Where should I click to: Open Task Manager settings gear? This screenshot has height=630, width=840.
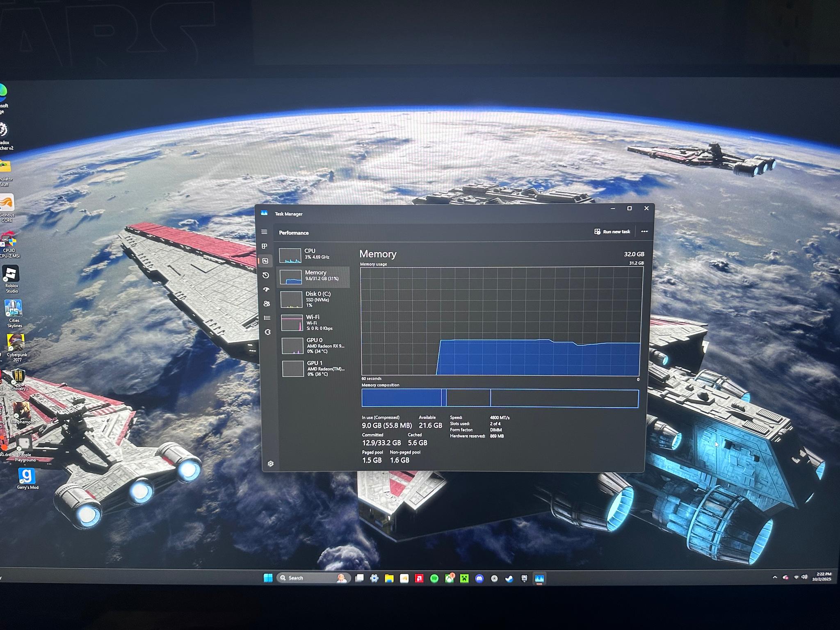coord(270,463)
